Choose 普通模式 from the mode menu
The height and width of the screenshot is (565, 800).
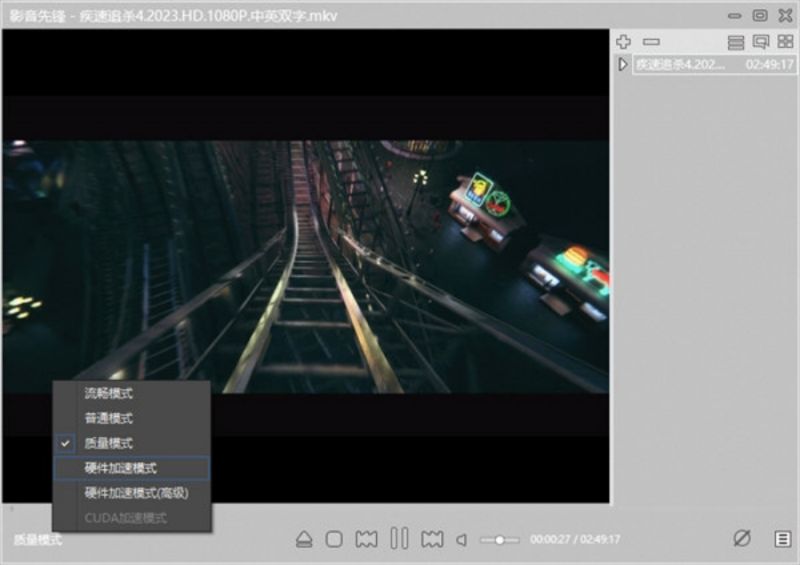(x=132, y=419)
